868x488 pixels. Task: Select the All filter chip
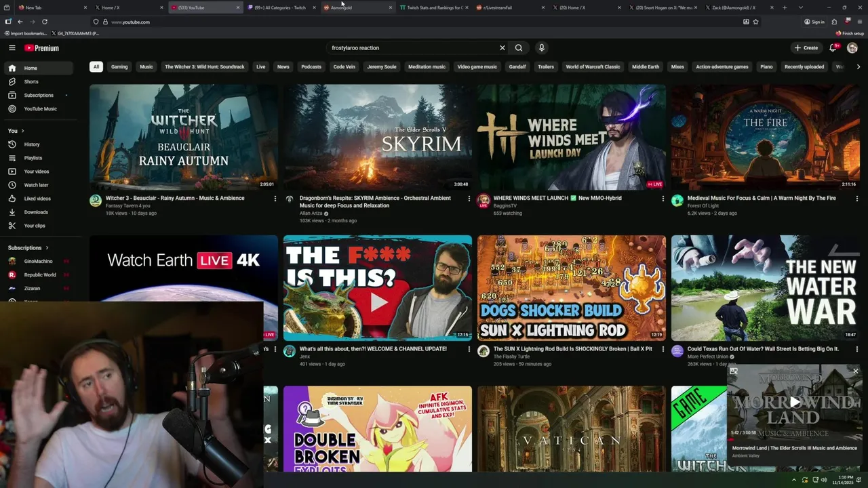point(96,67)
